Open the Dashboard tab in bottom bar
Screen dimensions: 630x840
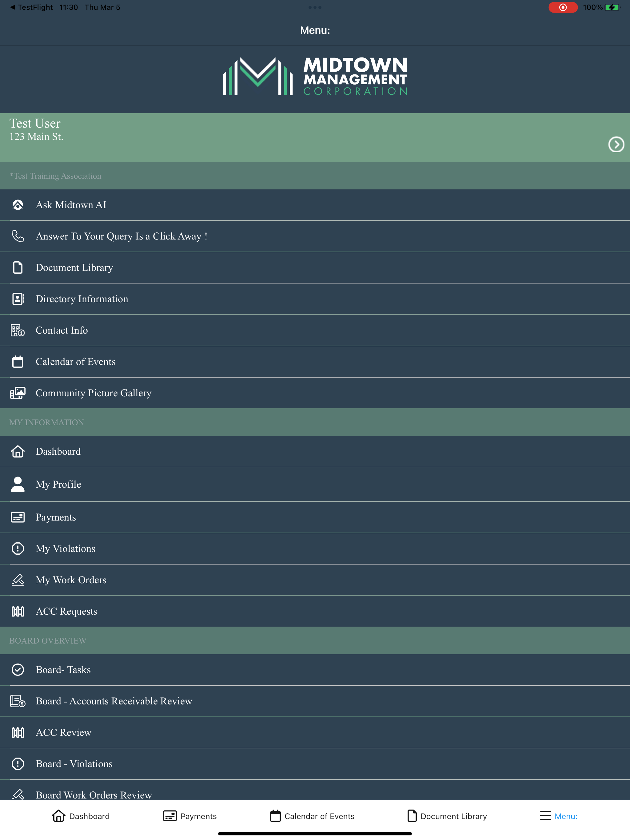(x=81, y=816)
